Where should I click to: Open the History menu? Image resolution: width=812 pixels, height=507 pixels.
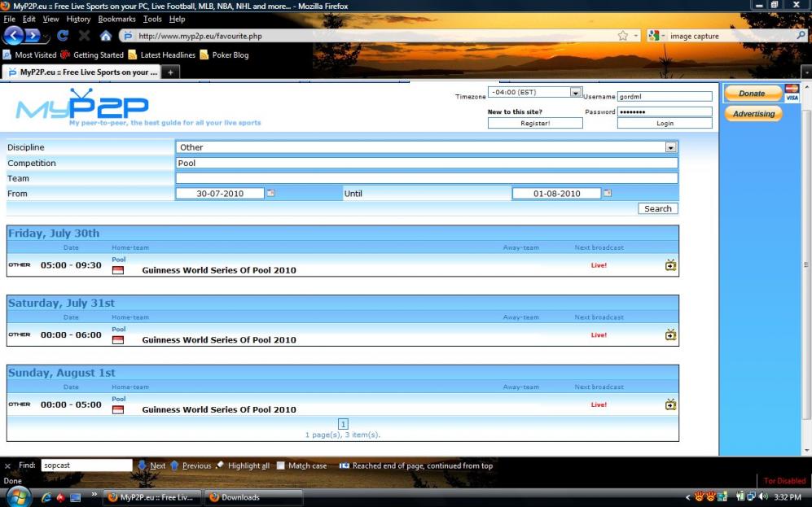point(78,19)
